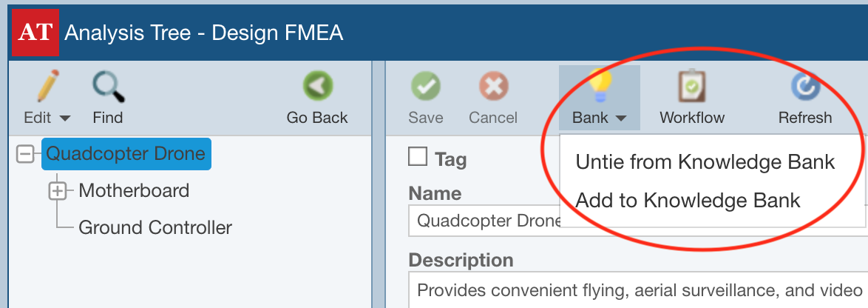This screenshot has height=308, width=868.
Task: Click the blue Refresh icon
Action: tap(805, 87)
